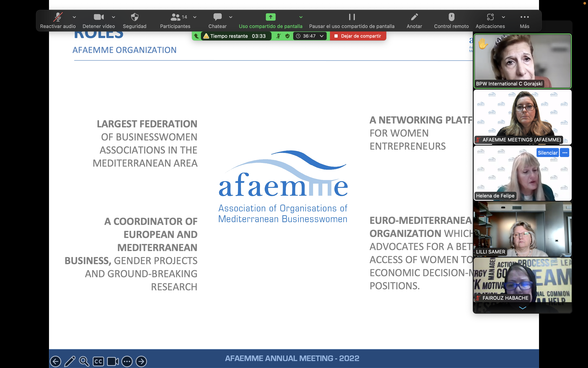Expand the video options chevron beside Detener vídeo
This screenshot has height=368, width=588.
pyautogui.click(x=114, y=17)
